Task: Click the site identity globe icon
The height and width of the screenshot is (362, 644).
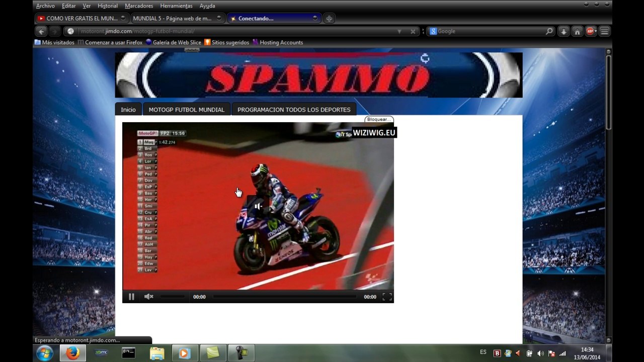Action: [70, 31]
